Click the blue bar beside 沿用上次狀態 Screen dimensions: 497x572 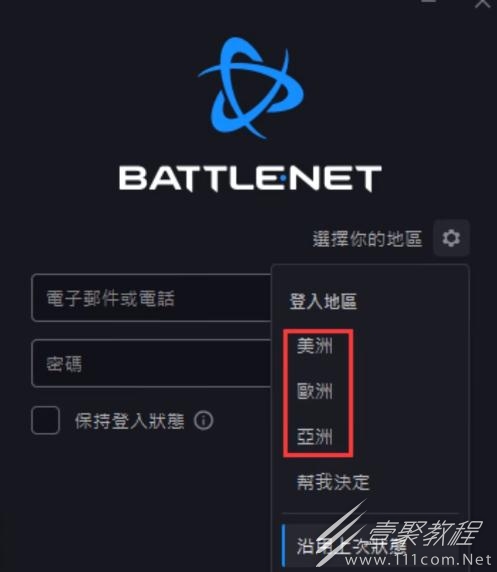pos(284,546)
